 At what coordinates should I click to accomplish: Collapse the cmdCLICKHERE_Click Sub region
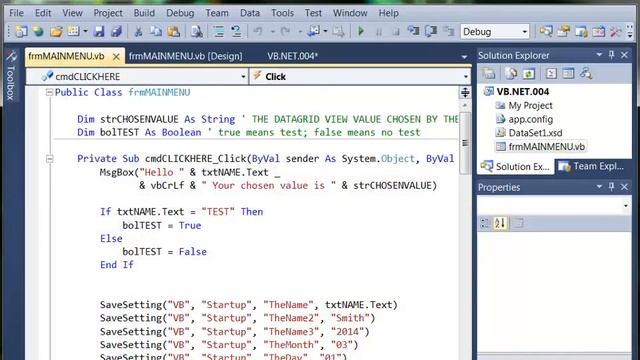[x=49, y=159]
